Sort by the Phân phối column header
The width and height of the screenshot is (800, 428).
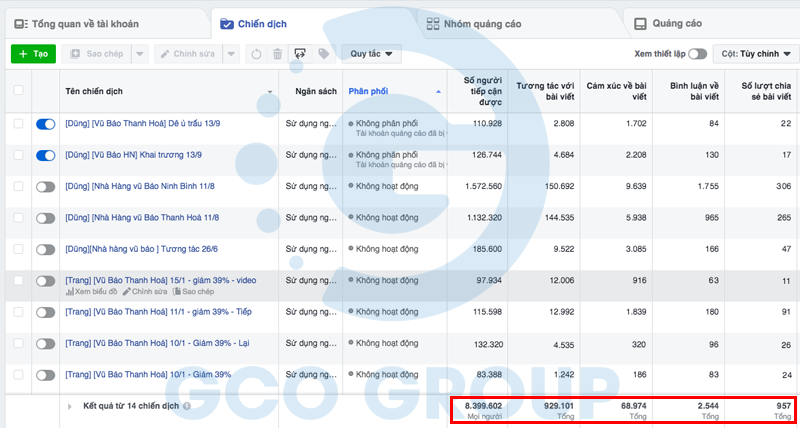(368, 91)
